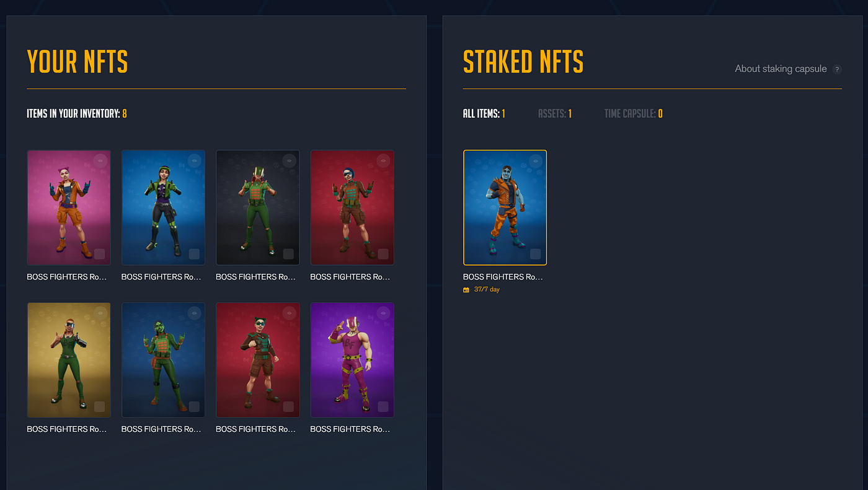Click the question mark icon beside About staking capsule
This screenshot has width=868, height=490.
coord(837,69)
